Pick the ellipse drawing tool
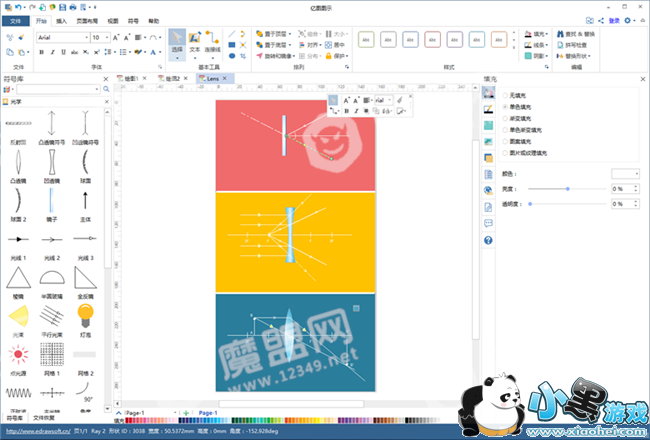Screen dimensions: 650x440 pos(232,56)
